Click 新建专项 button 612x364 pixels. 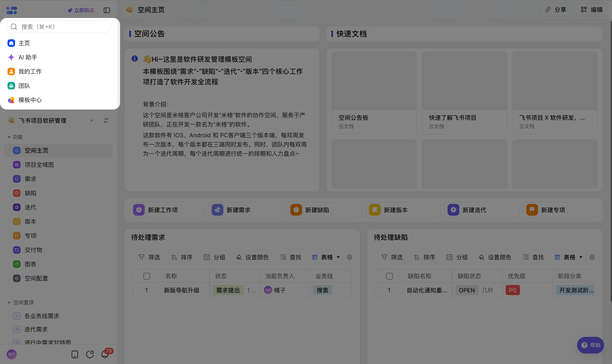pos(560,210)
